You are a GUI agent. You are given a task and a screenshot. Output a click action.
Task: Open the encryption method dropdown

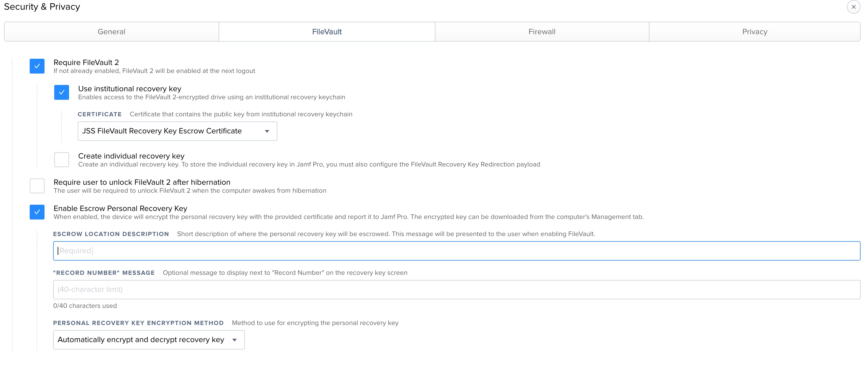coord(142,340)
